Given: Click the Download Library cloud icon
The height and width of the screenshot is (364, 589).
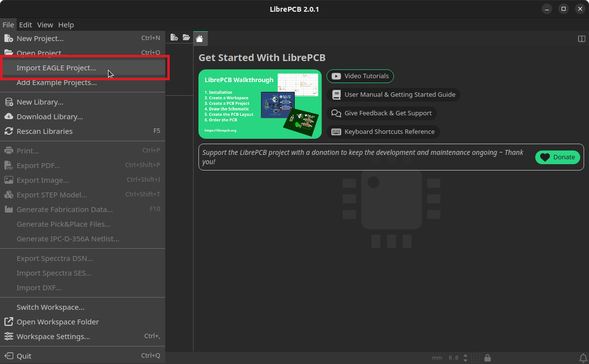Looking at the screenshot, I should point(8,117).
